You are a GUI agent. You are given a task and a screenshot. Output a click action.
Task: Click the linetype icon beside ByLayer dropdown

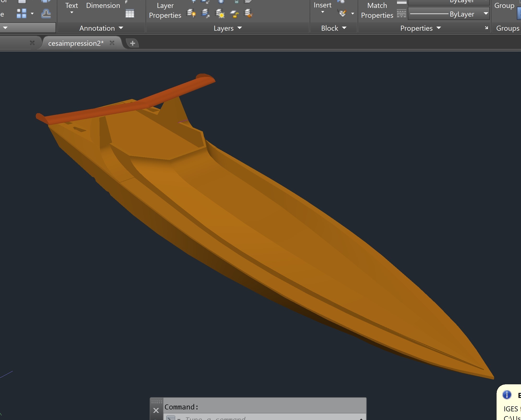[x=401, y=14]
